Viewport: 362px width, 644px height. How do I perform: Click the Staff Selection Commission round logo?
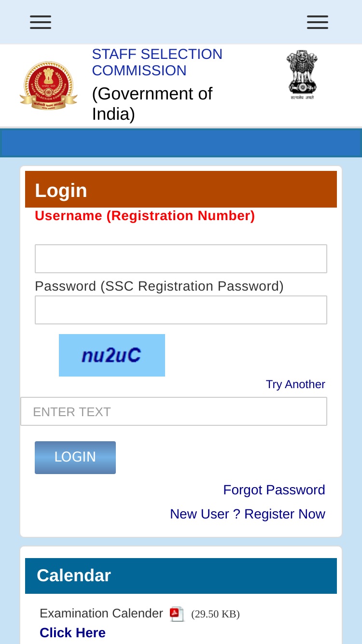(48, 85)
